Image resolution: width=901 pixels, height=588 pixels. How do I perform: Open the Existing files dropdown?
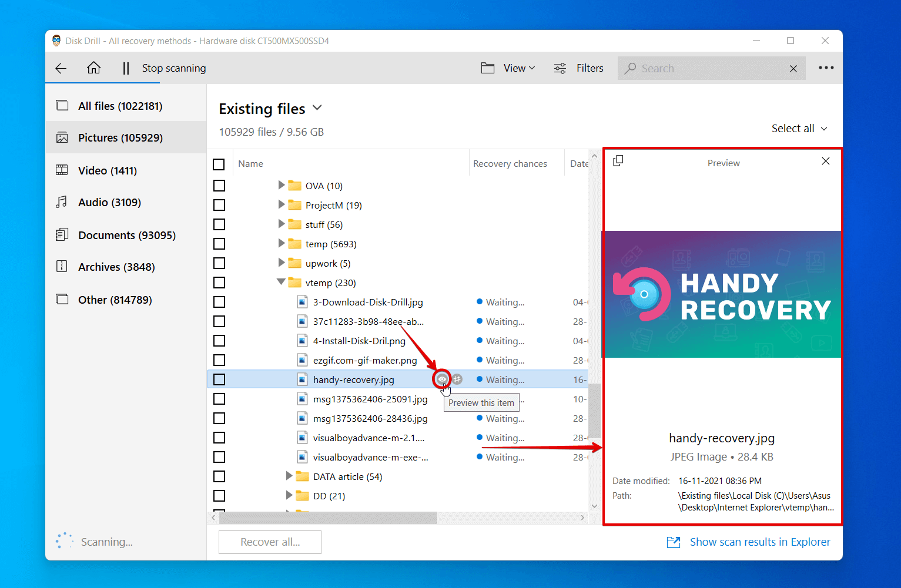(317, 107)
